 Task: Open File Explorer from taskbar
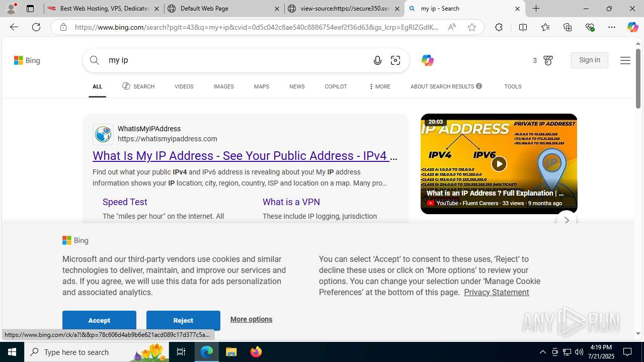pyautogui.click(x=231, y=352)
